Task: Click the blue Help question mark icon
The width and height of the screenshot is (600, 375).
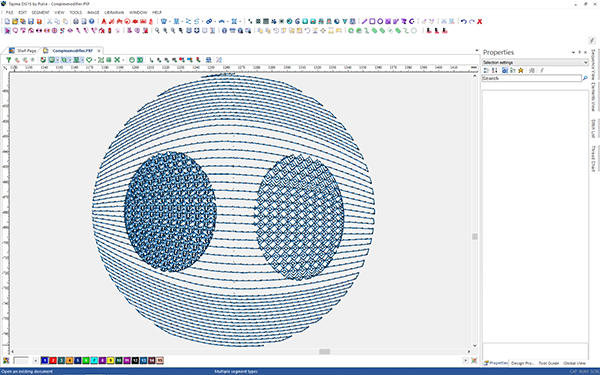Action: (x=92, y=21)
